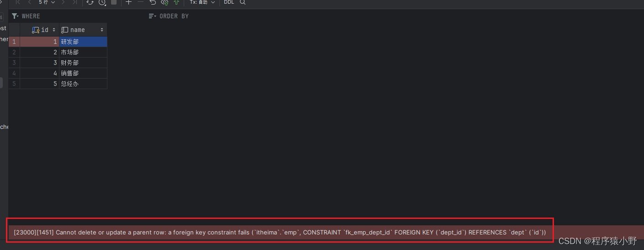Click the preview pending changes icon
The image size is (644, 250).
point(165,2)
